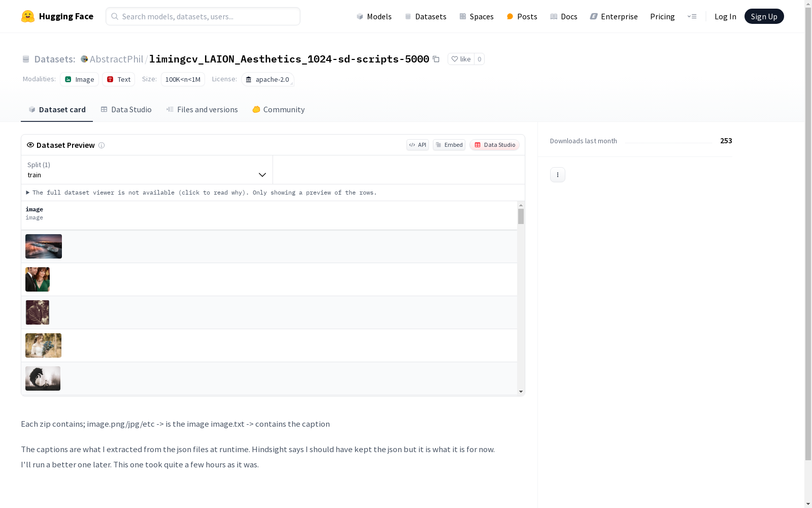Click preview table scroll down arrow

[x=521, y=392]
